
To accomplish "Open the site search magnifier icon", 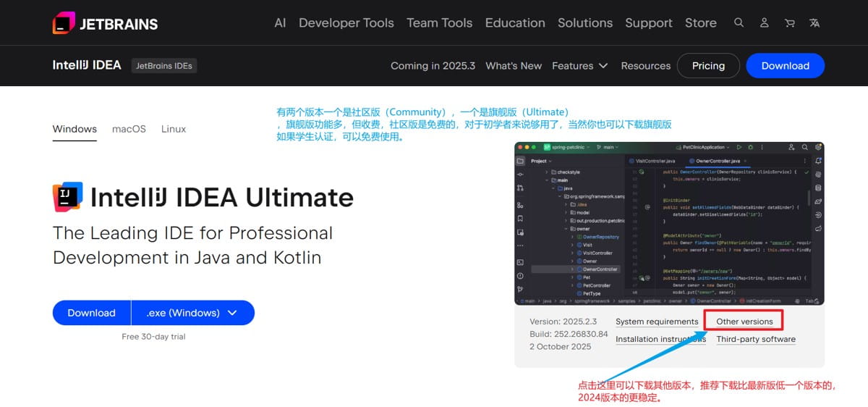I will (739, 23).
